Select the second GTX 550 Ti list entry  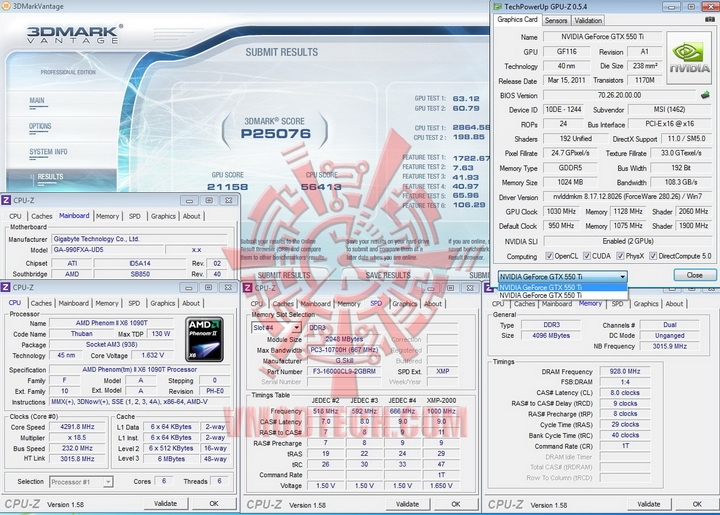562,295
